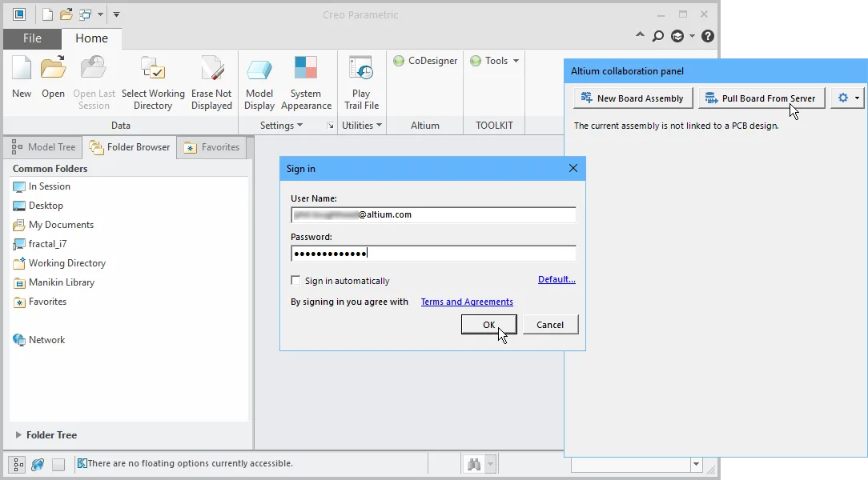Switch to the Model Tree tab
868x480 pixels.
pos(44,147)
